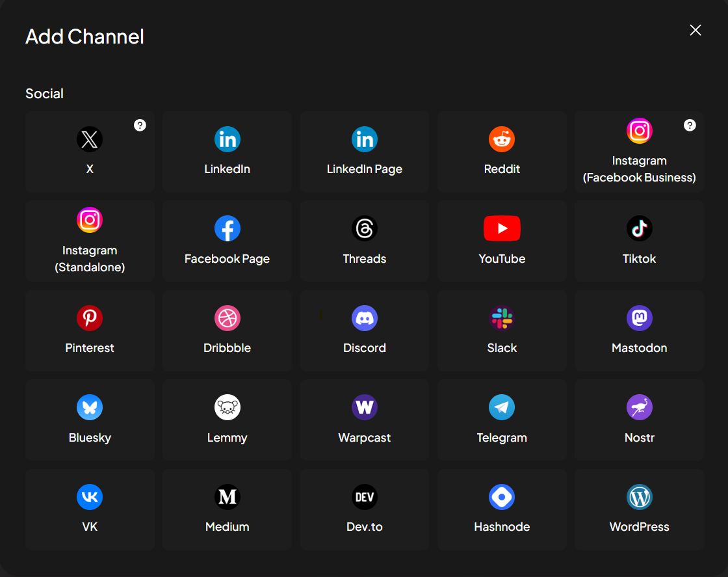
Task: Choose the Telegram paper plane icon
Action: pos(502,407)
